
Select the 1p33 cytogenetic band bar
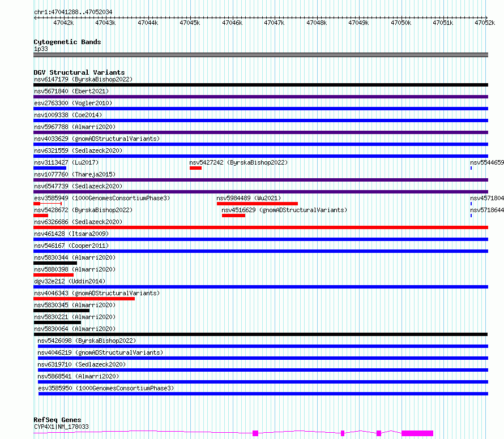(x=260, y=55)
